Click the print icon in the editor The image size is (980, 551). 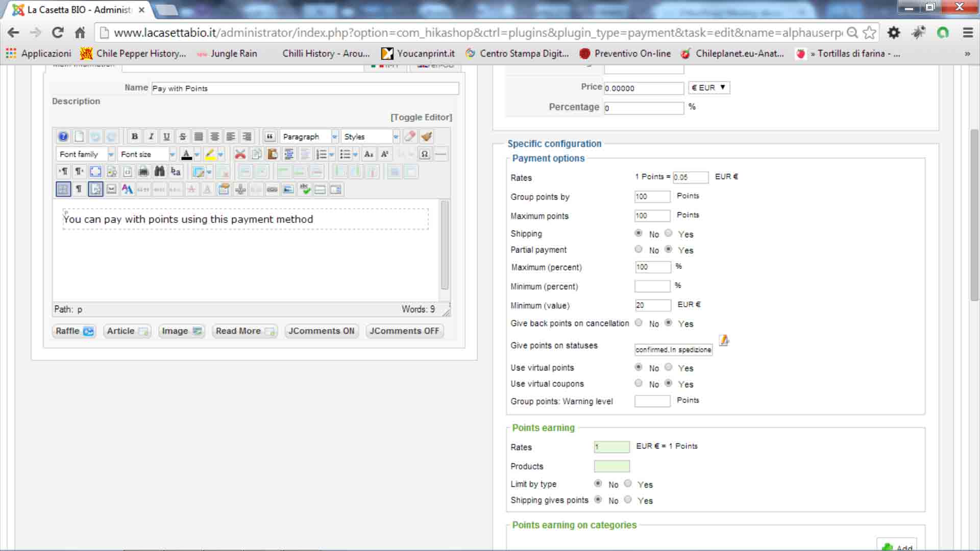143,172
